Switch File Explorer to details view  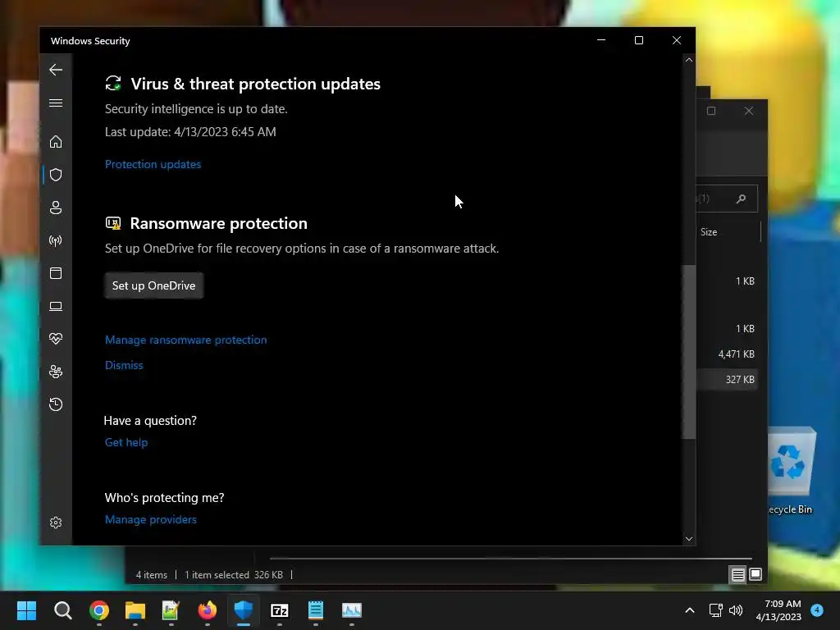click(x=737, y=575)
